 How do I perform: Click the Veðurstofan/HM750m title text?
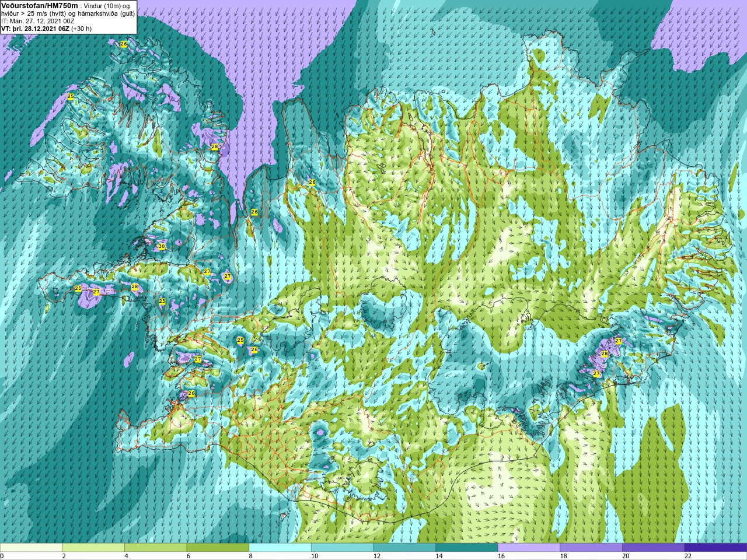coord(40,5)
